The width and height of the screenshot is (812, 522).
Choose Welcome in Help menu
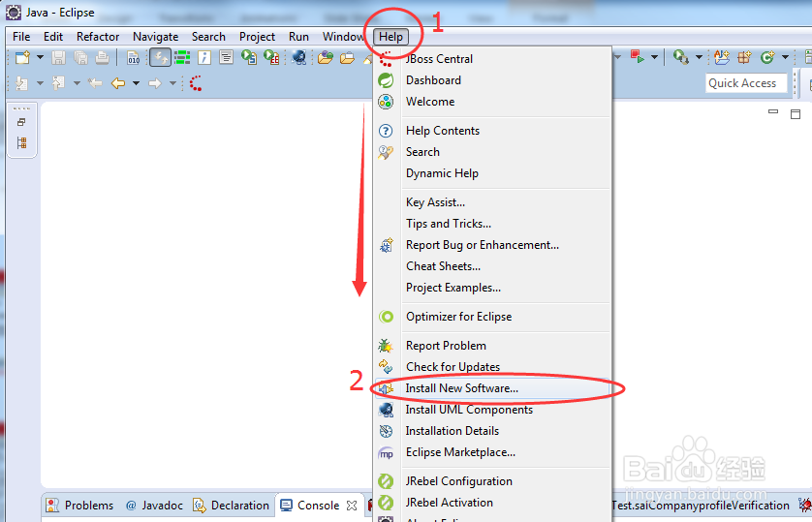492,102
